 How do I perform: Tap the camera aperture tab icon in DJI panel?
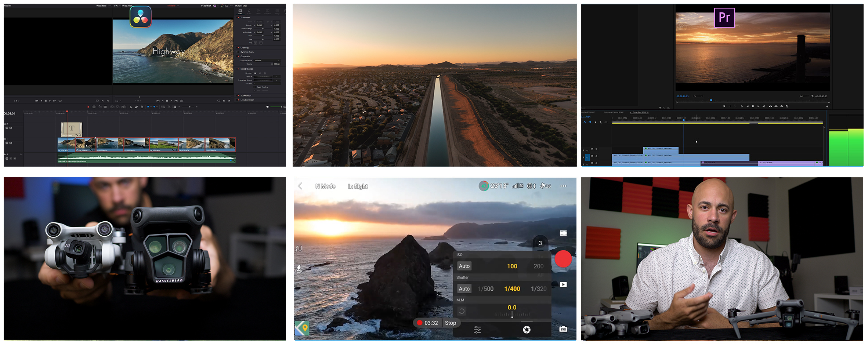(527, 330)
